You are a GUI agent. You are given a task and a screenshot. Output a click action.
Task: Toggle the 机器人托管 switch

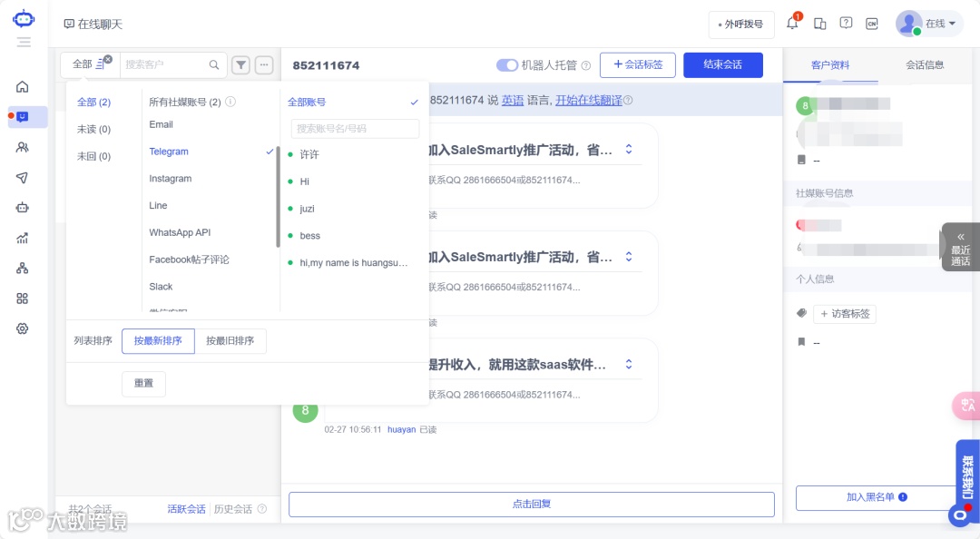(507, 65)
